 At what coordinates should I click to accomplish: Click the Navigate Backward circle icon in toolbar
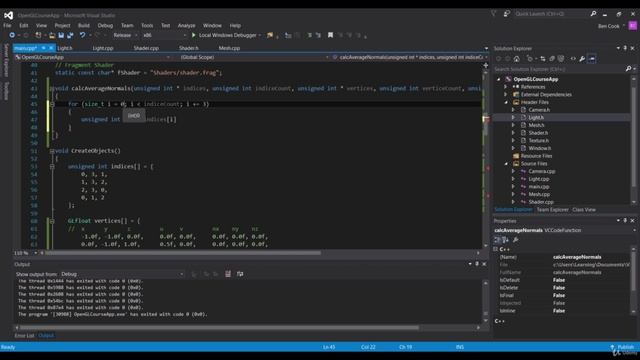[12, 36]
